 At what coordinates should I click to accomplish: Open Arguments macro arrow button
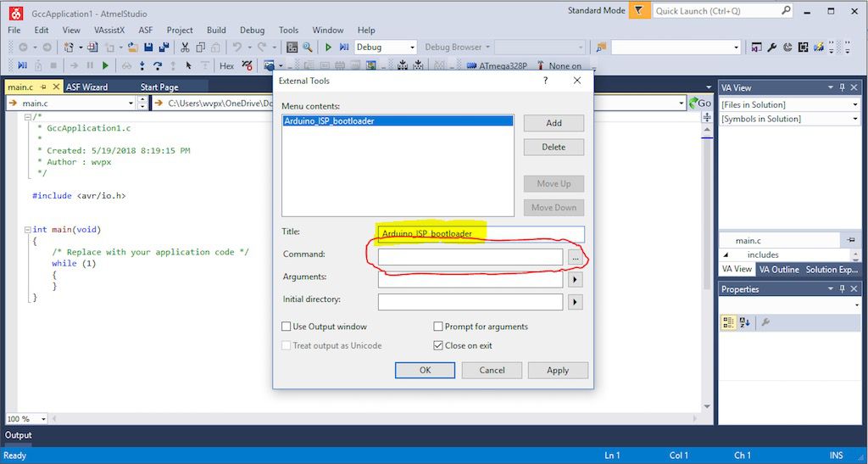[576, 280]
